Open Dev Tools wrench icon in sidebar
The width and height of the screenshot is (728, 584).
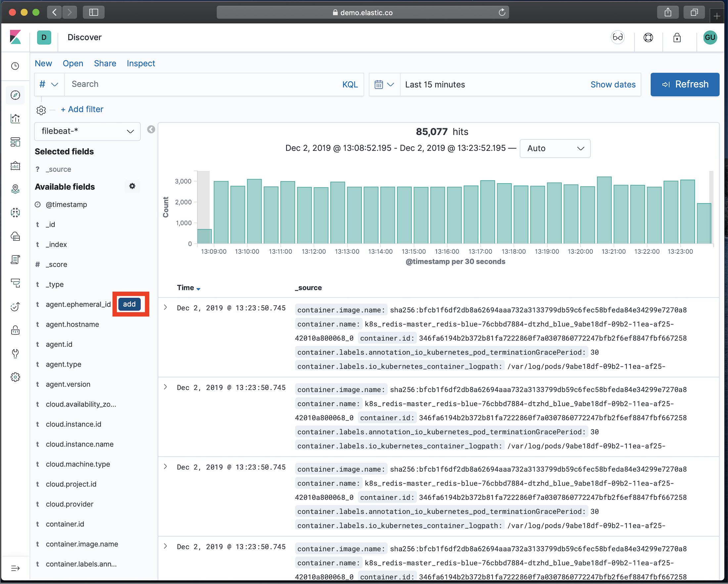pyautogui.click(x=15, y=353)
